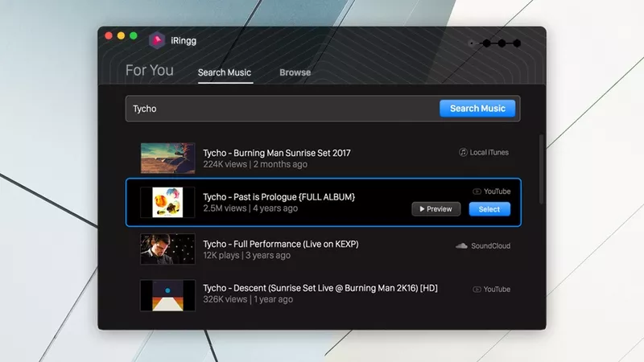Switch to the Search Music tab
This screenshot has width=644, height=362.
coord(225,72)
